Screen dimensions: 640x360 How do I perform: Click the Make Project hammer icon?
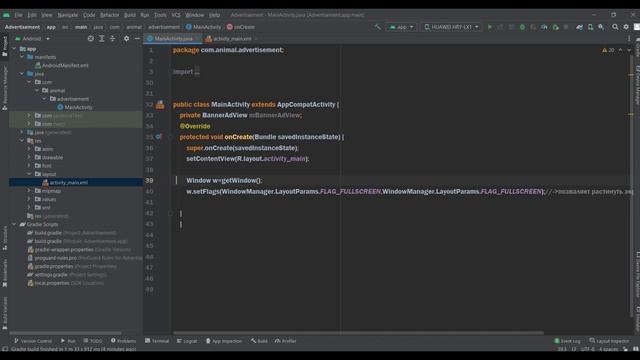click(x=378, y=27)
